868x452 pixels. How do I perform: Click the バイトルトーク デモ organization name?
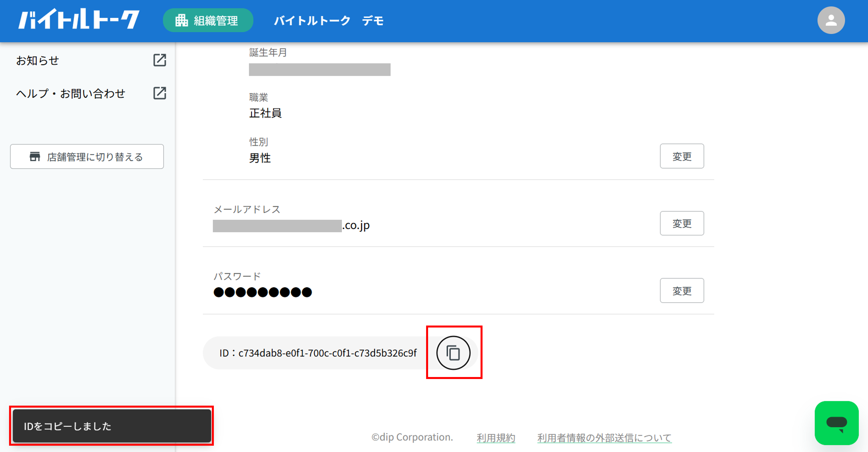(x=329, y=21)
